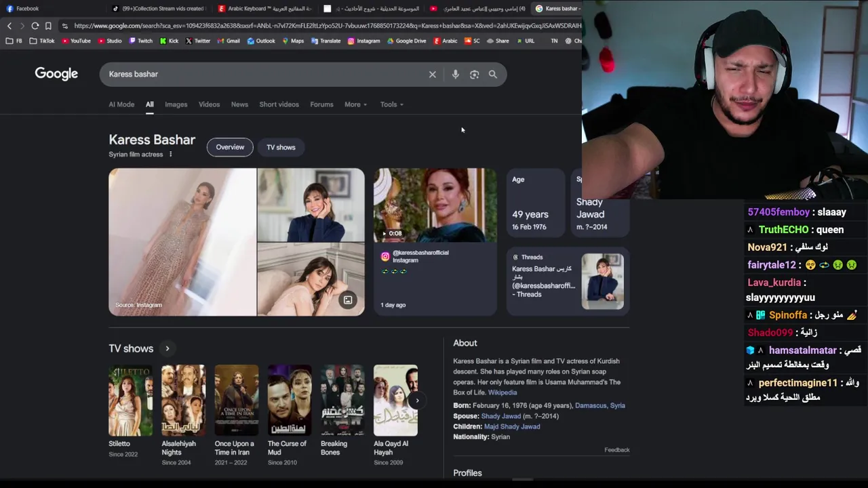This screenshot has width=868, height=488.
Task: Open the Twitter bookmark
Action: (x=198, y=41)
